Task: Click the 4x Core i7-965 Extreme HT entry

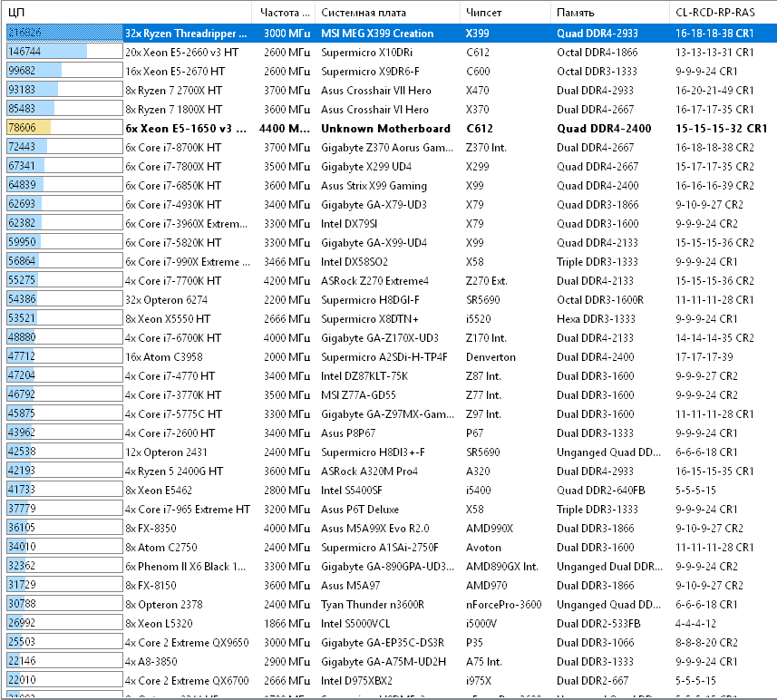Action: 188,510
